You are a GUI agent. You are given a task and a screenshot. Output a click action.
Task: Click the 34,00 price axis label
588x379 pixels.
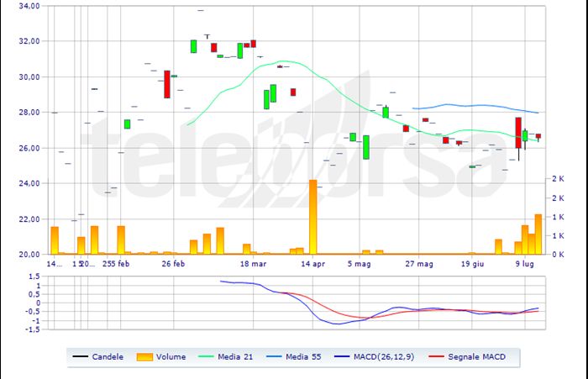tap(29, 6)
